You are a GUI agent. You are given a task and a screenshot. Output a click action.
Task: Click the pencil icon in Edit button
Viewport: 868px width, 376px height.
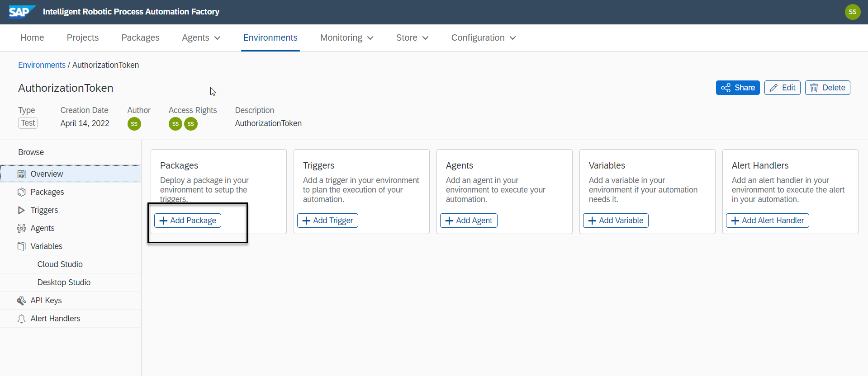774,88
